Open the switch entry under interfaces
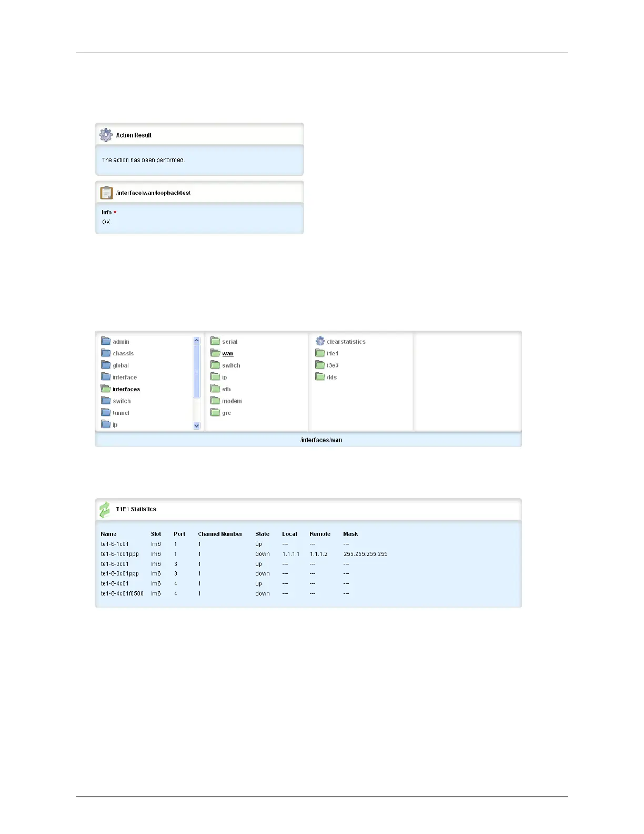This screenshot has width=644, height=834. pyautogui.click(x=231, y=365)
